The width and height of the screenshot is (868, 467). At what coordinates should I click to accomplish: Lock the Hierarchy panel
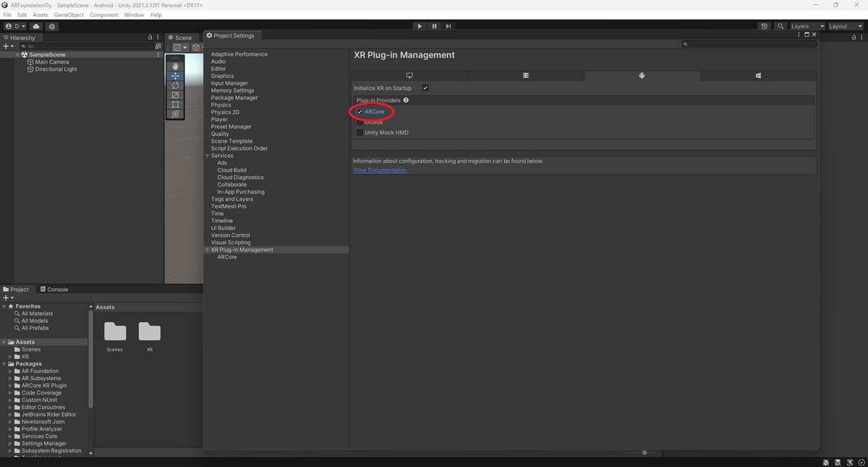tap(150, 38)
